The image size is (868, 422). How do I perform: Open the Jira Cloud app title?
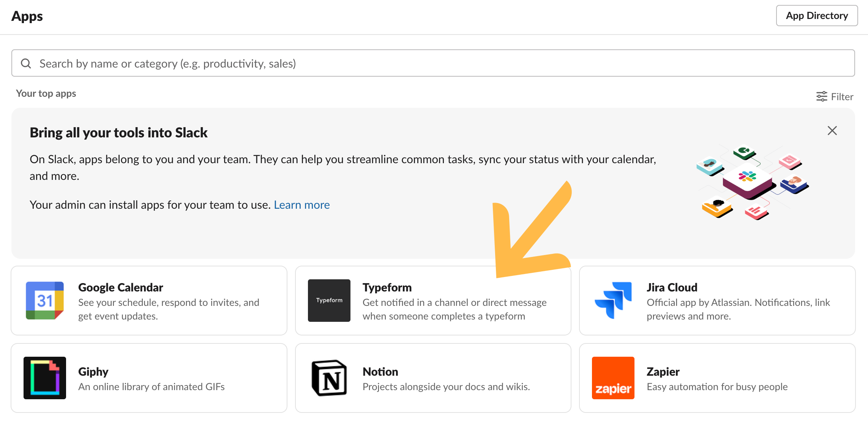672,287
